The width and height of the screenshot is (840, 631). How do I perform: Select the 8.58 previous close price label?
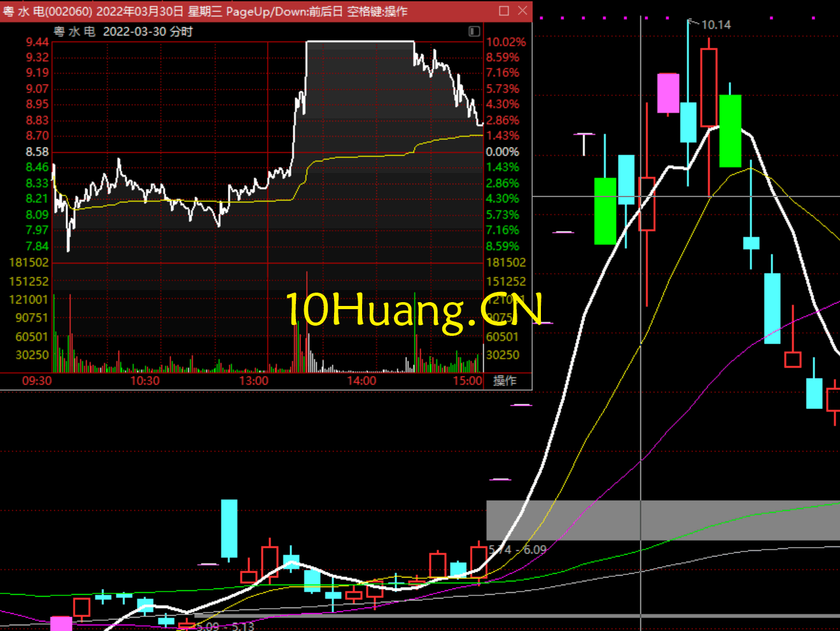(37, 151)
